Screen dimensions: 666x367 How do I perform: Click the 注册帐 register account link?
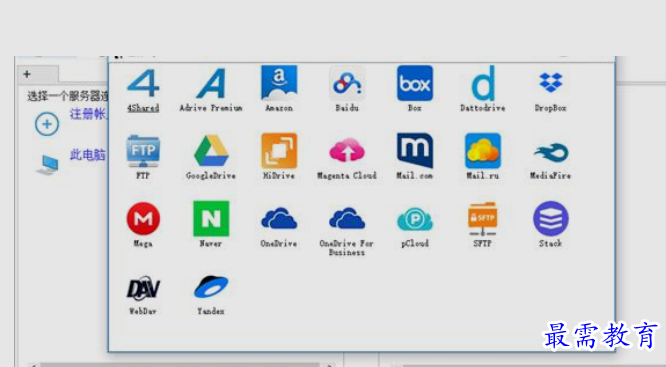click(88, 114)
